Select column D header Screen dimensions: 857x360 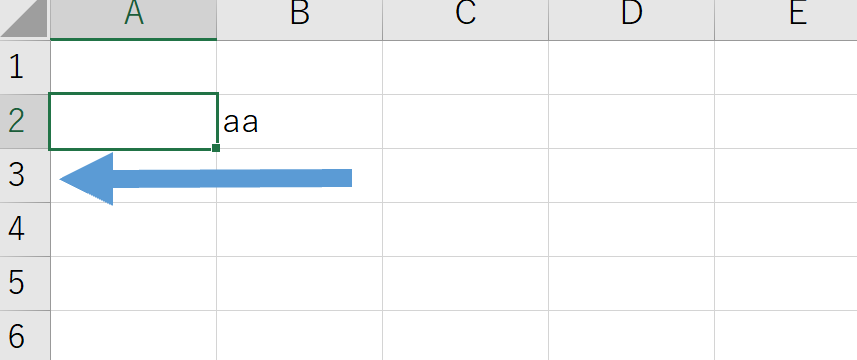[631, 19]
